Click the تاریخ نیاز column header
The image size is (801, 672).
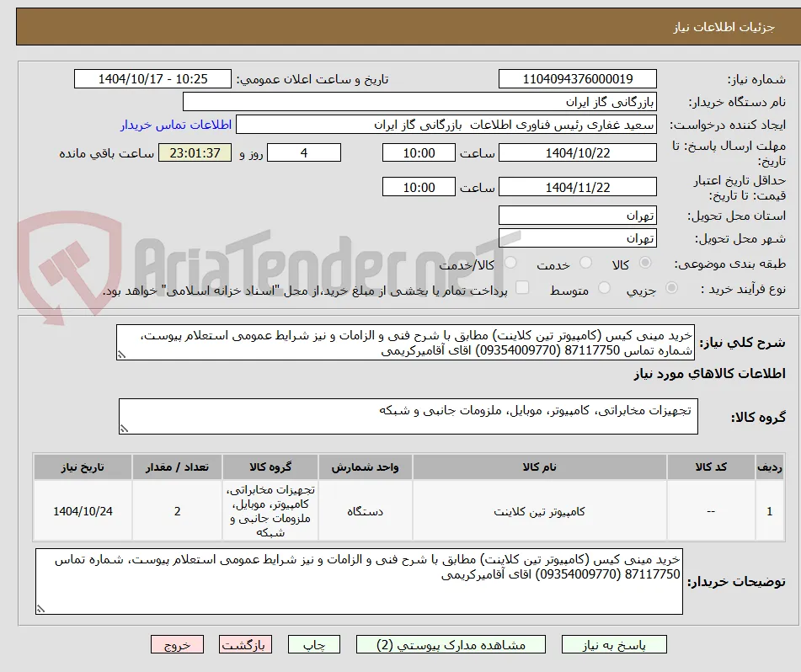click(83, 467)
